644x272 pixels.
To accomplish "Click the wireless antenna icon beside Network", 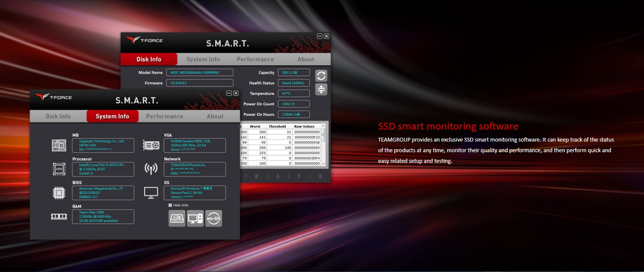I will click(151, 169).
